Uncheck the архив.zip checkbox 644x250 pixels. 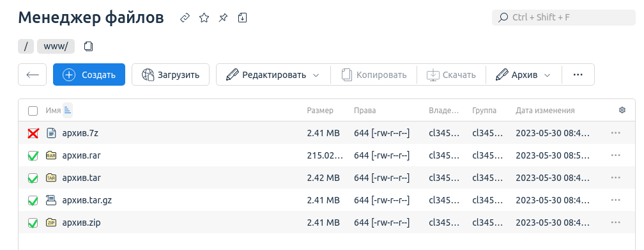click(x=33, y=223)
